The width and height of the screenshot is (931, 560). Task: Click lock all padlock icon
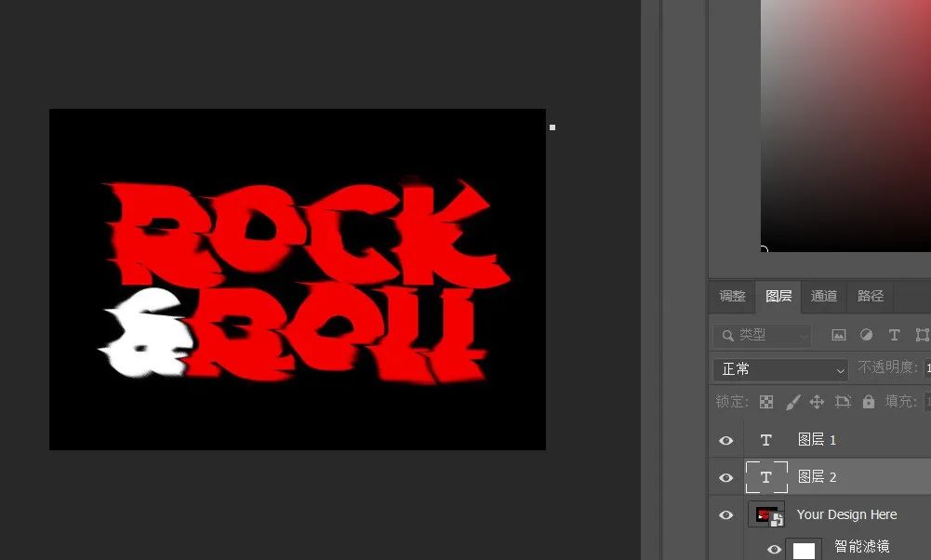(869, 402)
